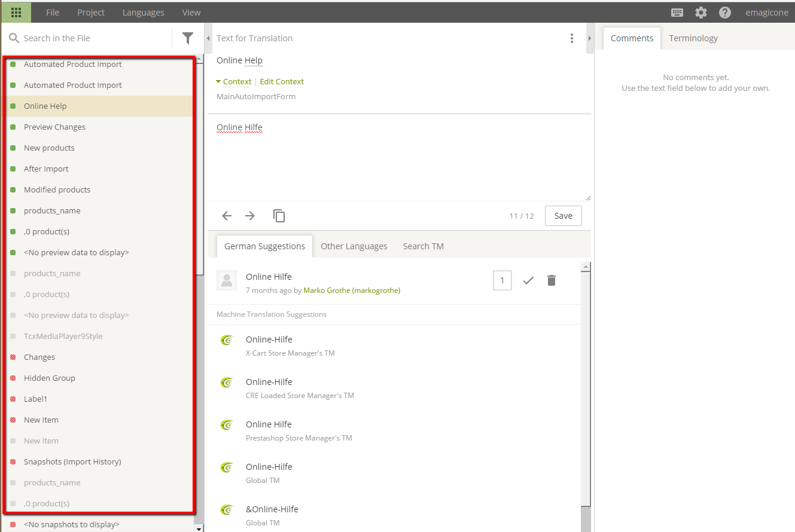
Task: Go to next string with right arrow
Action: coord(250,216)
